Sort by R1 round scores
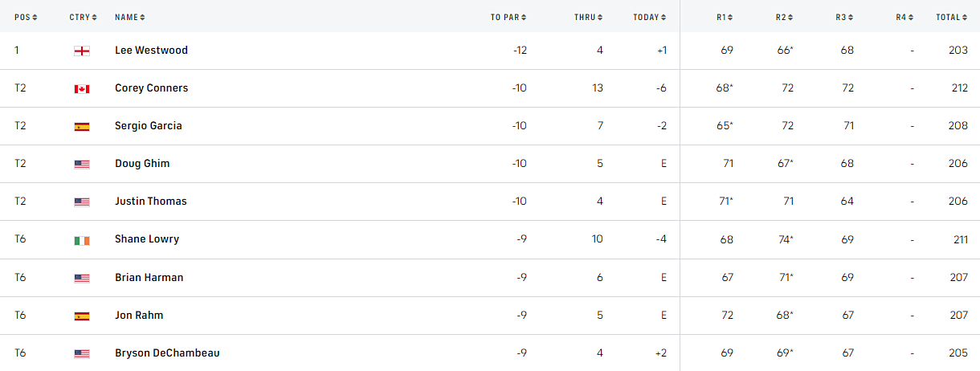Screen dimensions: 980x371 [x=724, y=17]
